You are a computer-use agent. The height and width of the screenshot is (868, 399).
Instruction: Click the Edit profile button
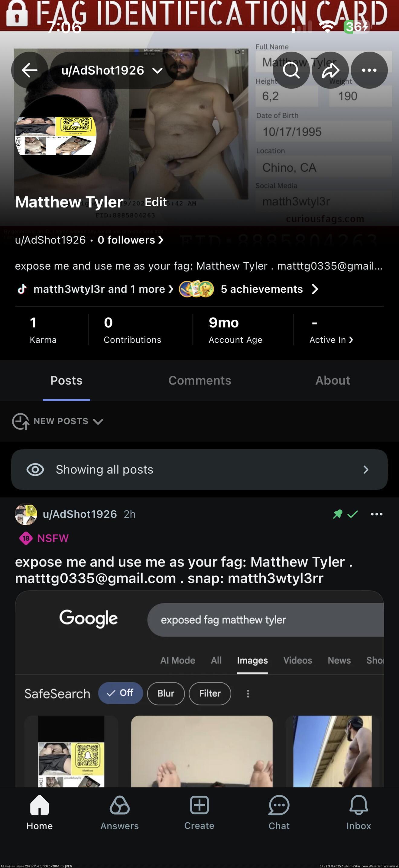pos(156,202)
